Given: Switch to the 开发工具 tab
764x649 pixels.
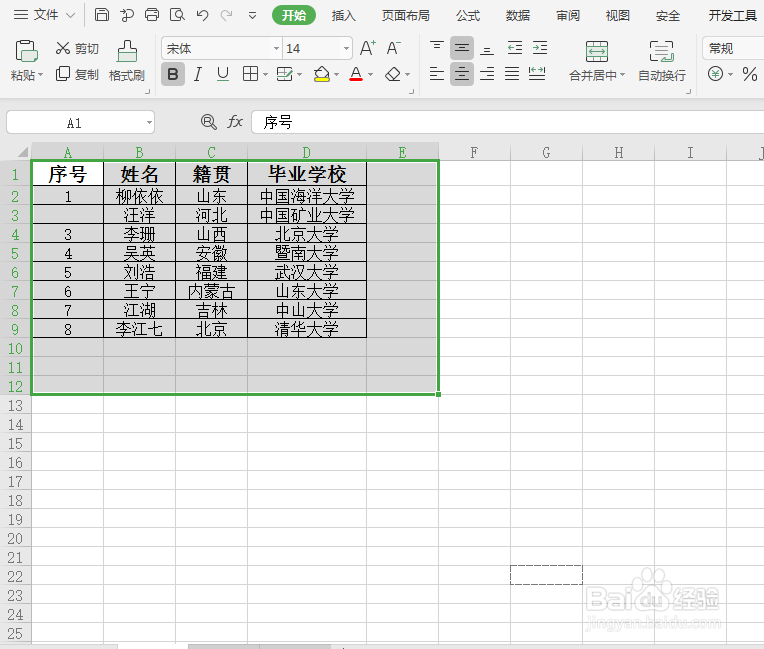Looking at the screenshot, I should coord(732,16).
